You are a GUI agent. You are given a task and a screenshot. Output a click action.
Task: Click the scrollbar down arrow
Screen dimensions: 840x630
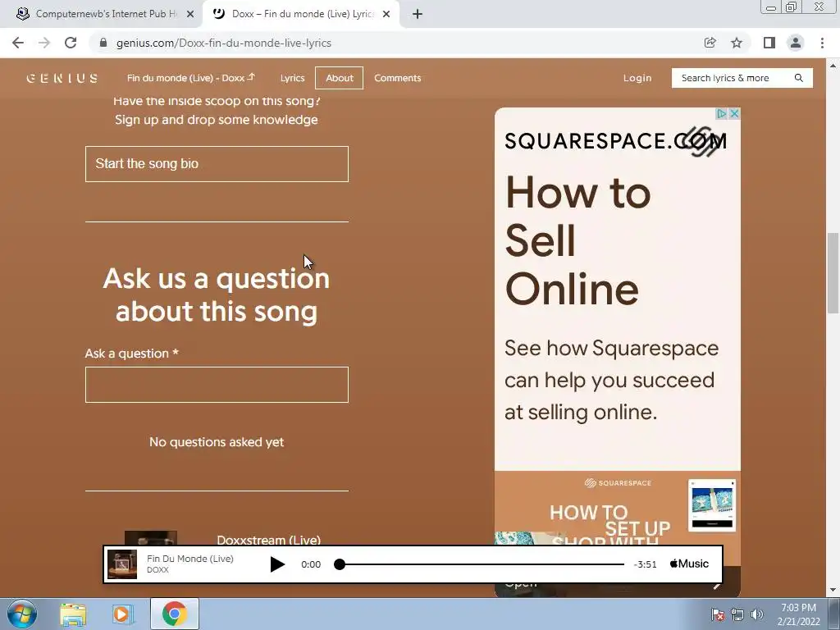pyautogui.click(x=833, y=591)
